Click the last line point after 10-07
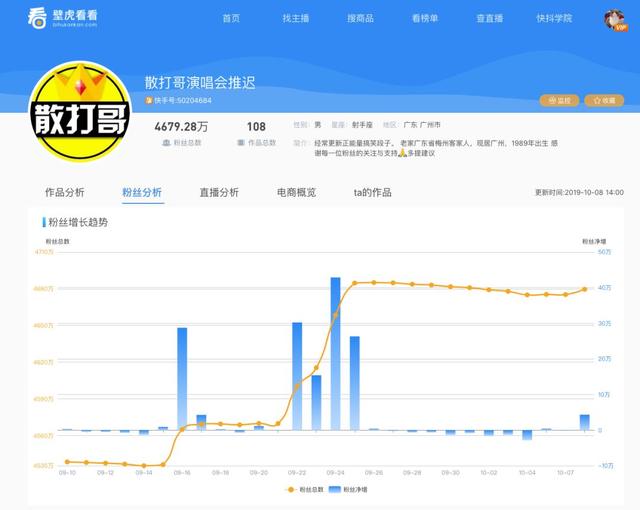 584,289
